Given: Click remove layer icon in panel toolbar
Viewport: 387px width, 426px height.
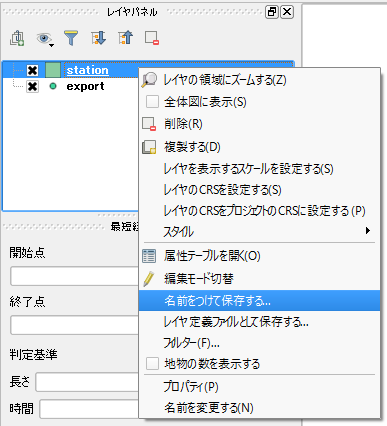Looking at the screenshot, I should click(x=152, y=38).
